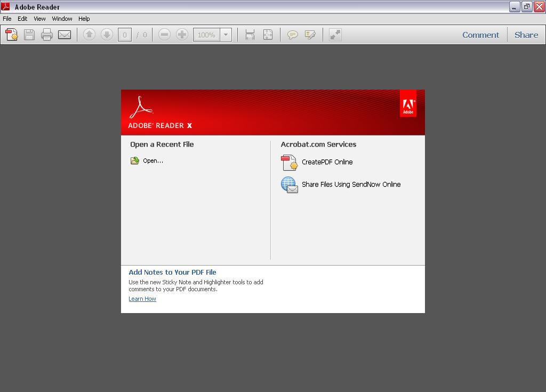Select the Highlight Text tool icon
The height and width of the screenshot is (392, 546).
click(x=310, y=35)
